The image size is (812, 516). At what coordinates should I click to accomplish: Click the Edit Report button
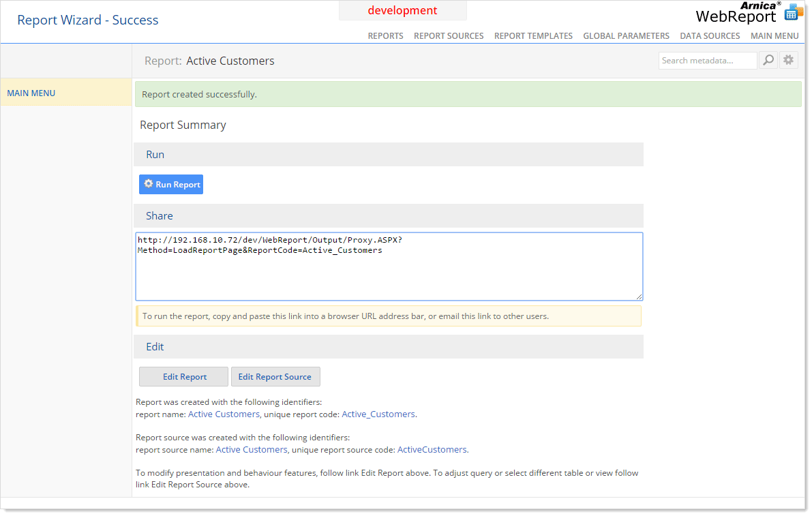click(x=183, y=376)
